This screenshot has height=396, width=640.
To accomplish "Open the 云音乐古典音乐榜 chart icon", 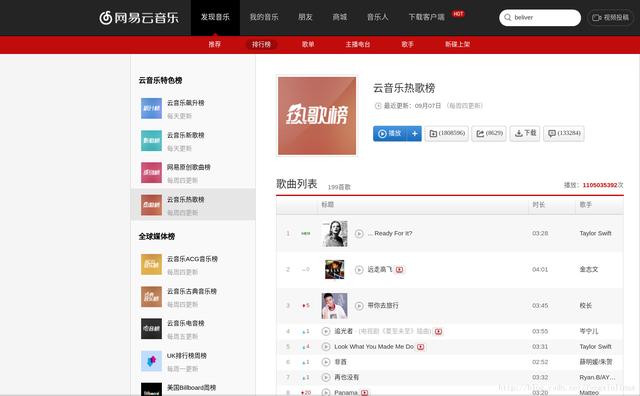I will coord(151,297).
